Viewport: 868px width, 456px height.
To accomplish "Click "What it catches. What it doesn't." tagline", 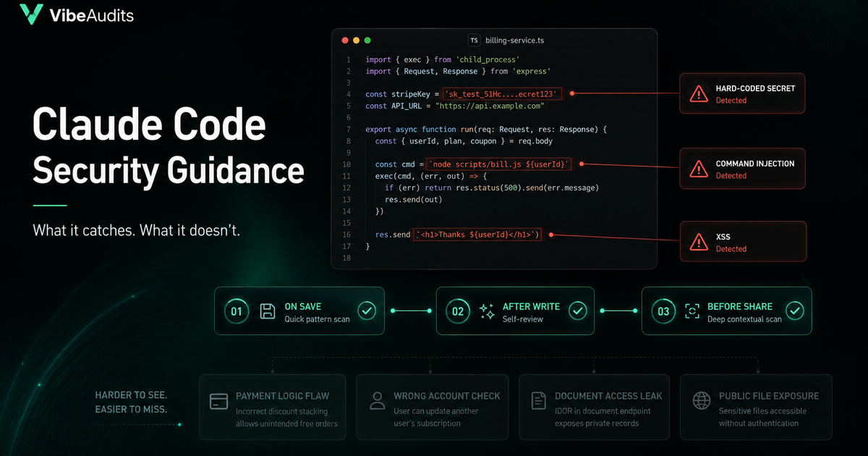I will (x=136, y=230).
